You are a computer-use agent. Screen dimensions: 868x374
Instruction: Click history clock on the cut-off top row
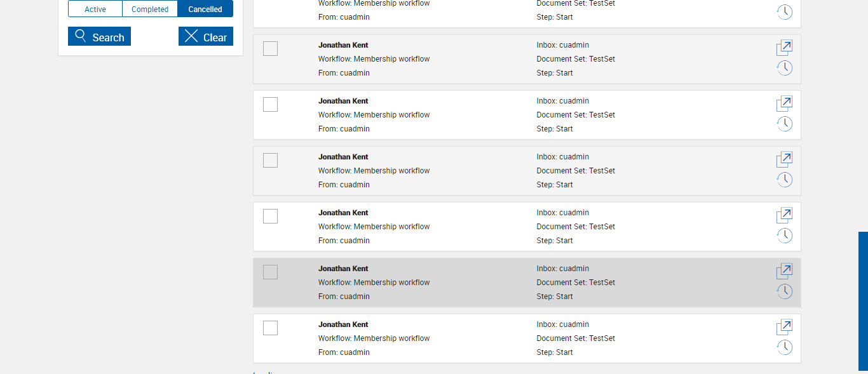pos(785,12)
